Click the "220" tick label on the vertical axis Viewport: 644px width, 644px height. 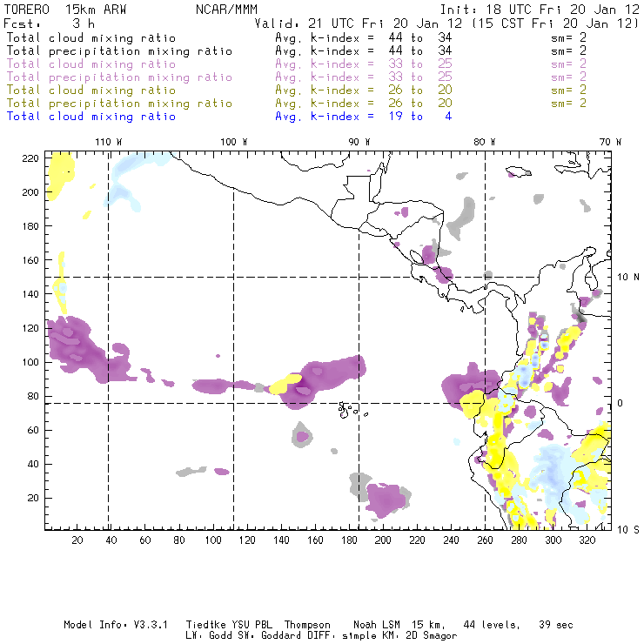(30, 158)
